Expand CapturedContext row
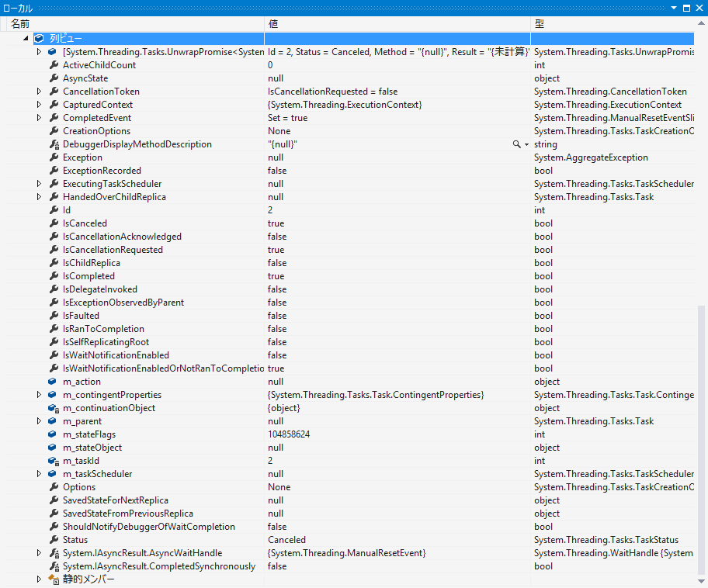 [x=40, y=105]
